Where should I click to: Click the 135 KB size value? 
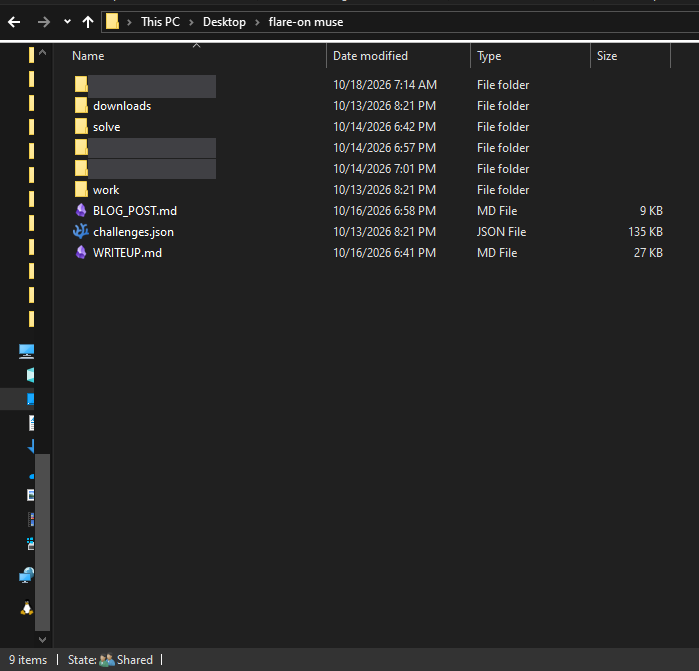pyautogui.click(x=646, y=232)
